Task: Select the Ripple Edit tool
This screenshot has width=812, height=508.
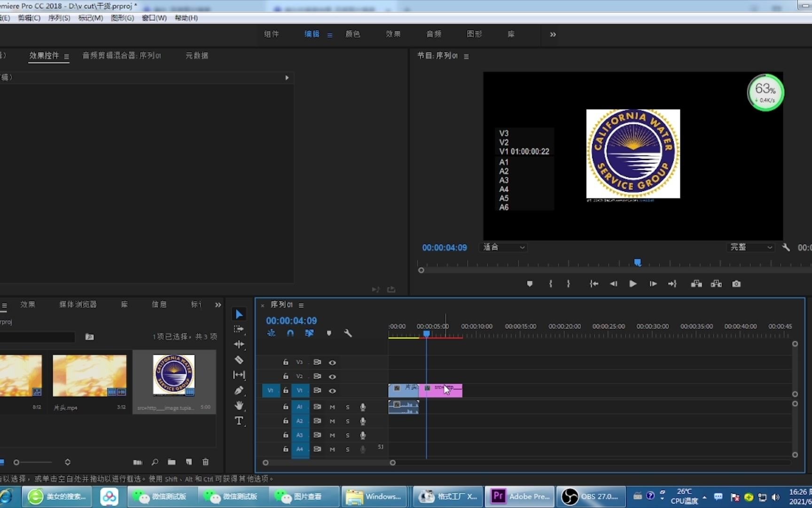Action: [239, 344]
